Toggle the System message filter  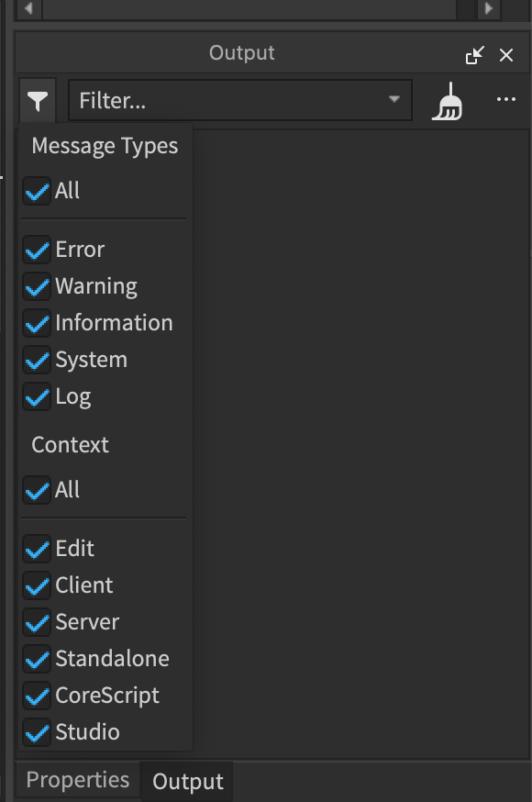pyautogui.click(x=37, y=359)
